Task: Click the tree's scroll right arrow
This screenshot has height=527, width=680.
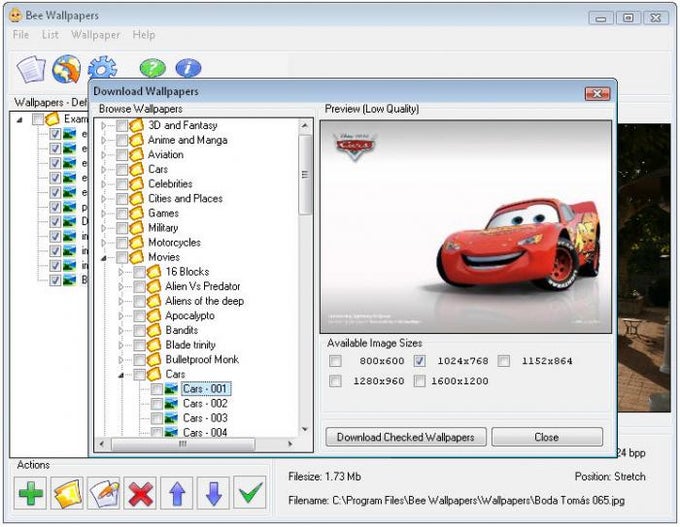Action: click(290, 444)
